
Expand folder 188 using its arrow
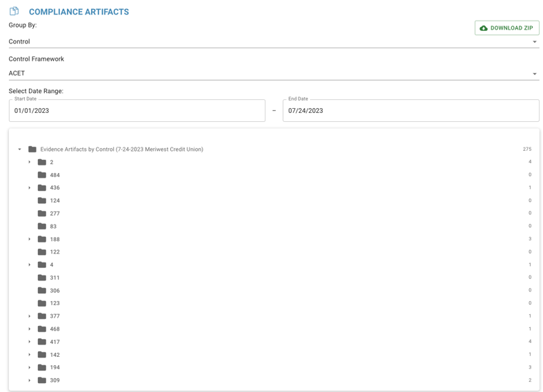click(x=30, y=240)
